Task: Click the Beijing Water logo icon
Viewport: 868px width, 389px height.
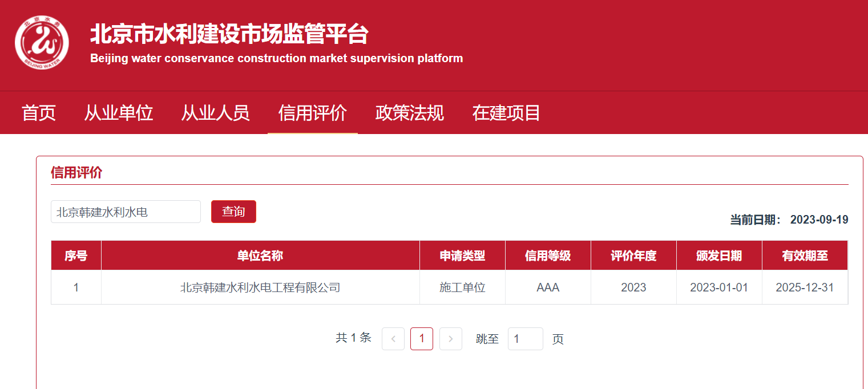Action: point(42,43)
